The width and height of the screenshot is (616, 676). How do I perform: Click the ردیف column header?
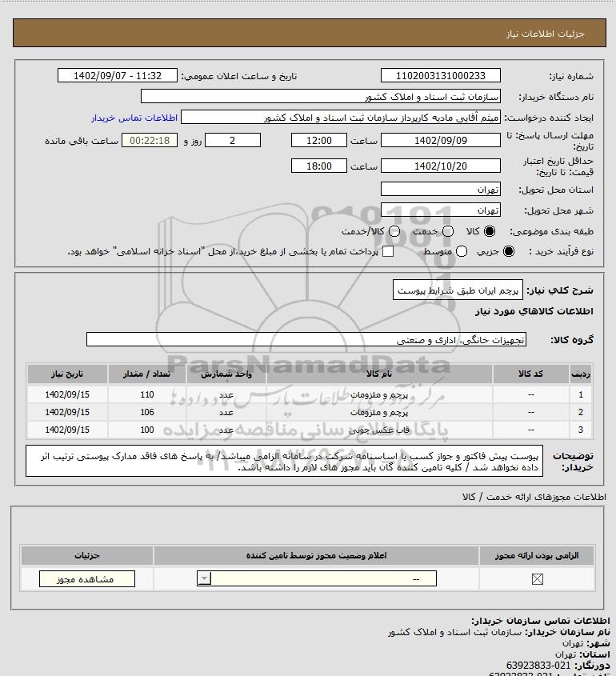coord(581,374)
